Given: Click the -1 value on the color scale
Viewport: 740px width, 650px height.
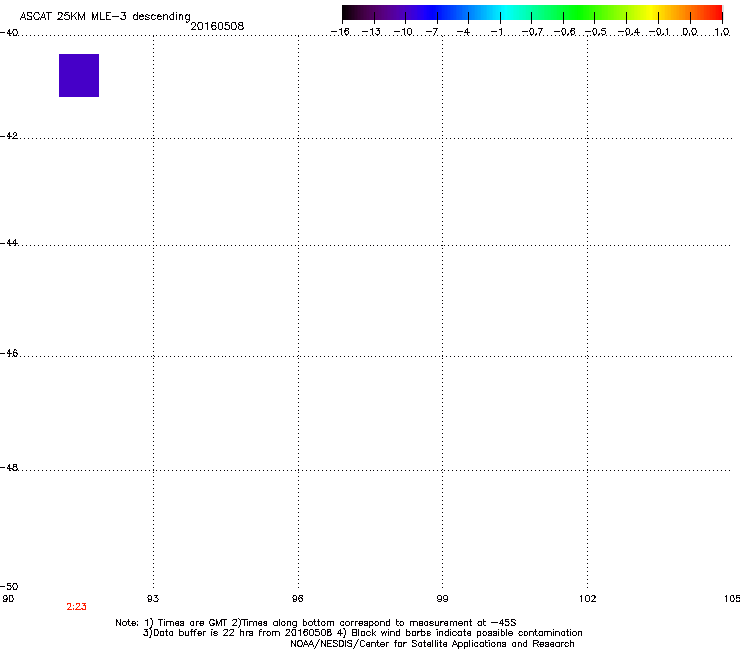Looking at the screenshot, I should [496, 32].
